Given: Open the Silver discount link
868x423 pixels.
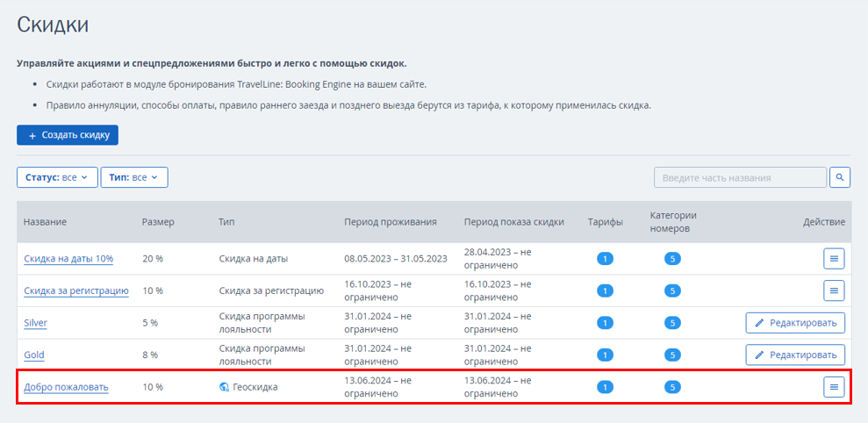Looking at the screenshot, I should click(35, 323).
